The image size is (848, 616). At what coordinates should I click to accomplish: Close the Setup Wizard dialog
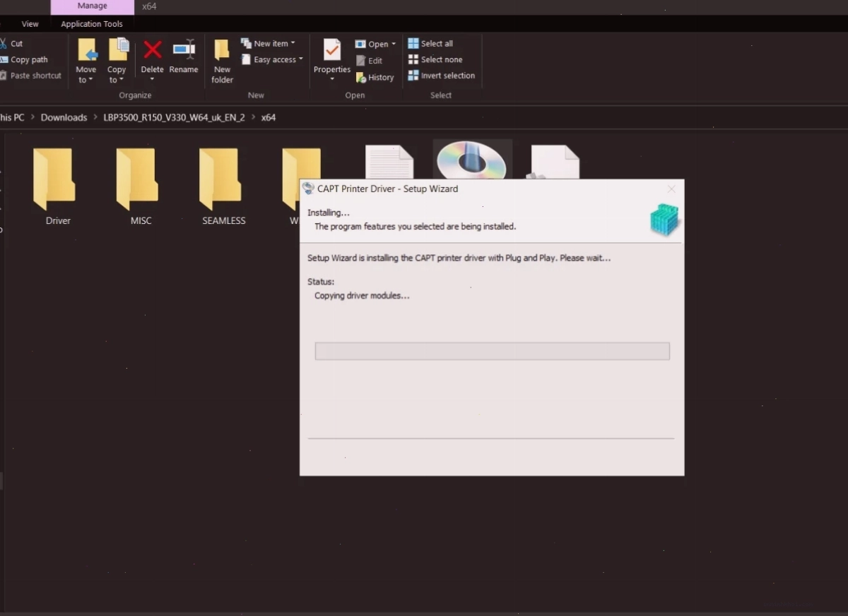click(671, 189)
